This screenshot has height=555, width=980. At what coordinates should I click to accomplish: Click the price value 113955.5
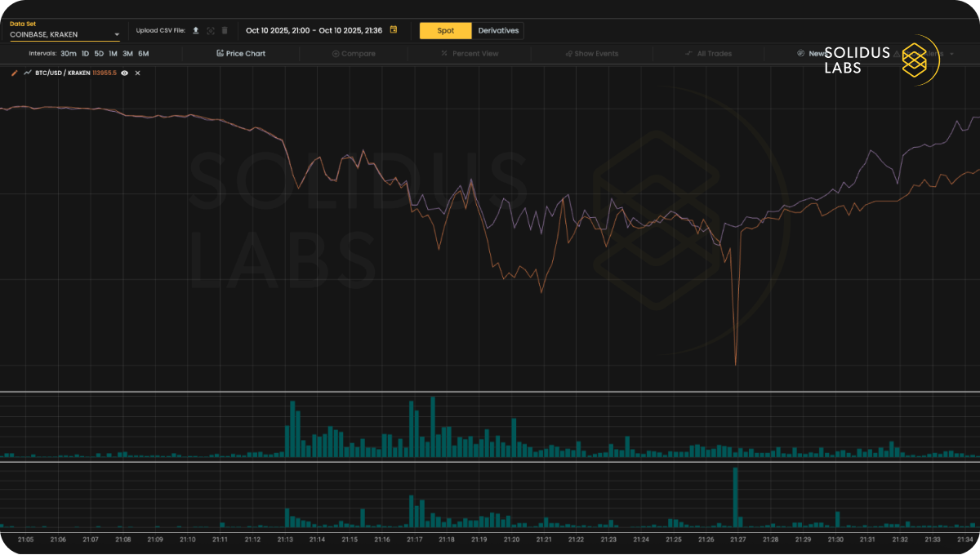pos(105,73)
